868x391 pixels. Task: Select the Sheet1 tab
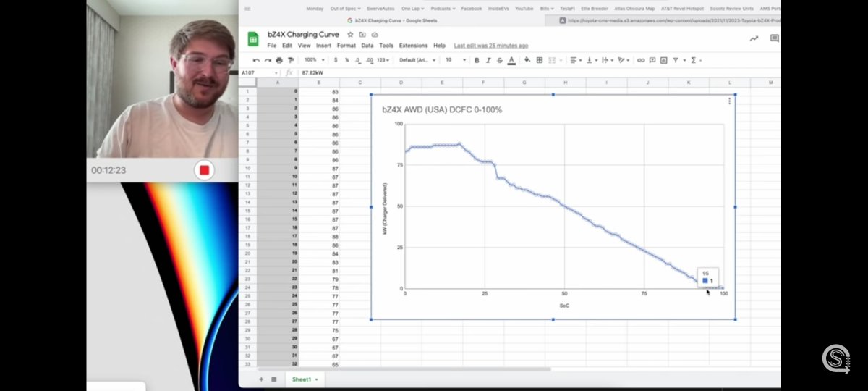coord(303,379)
